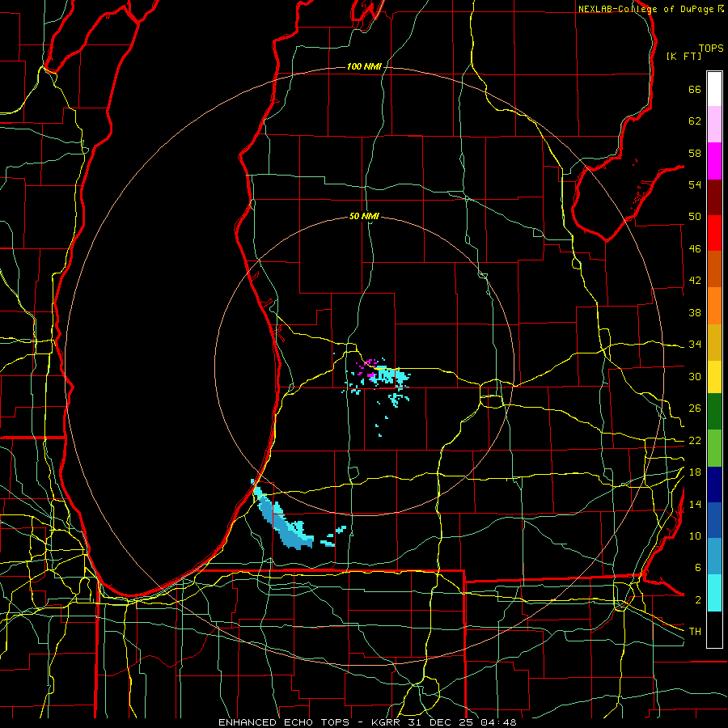
Task: Click the navy 18 kft legend swatch
Action: pyautogui.click(x=714, y=485)
